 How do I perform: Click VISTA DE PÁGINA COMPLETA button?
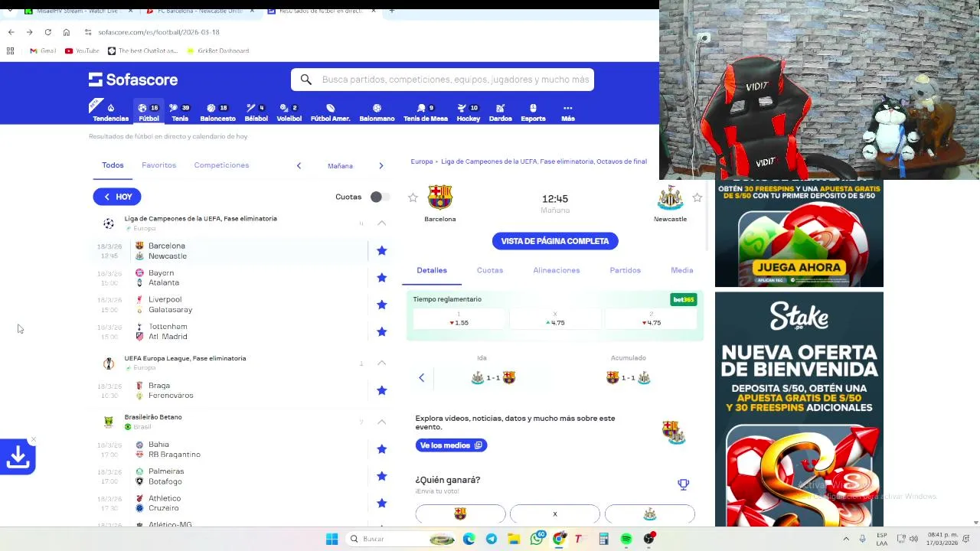click(x=555, y=241)
